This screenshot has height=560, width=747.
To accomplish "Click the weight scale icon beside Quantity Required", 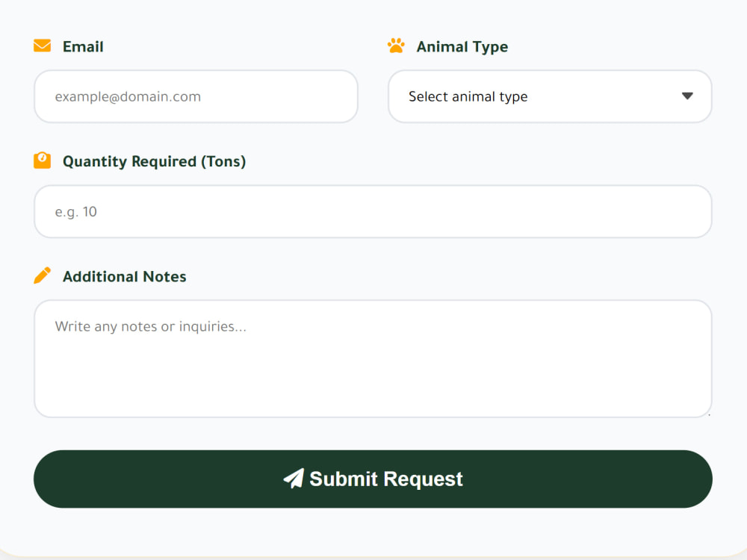I will [x=43, y=161].
